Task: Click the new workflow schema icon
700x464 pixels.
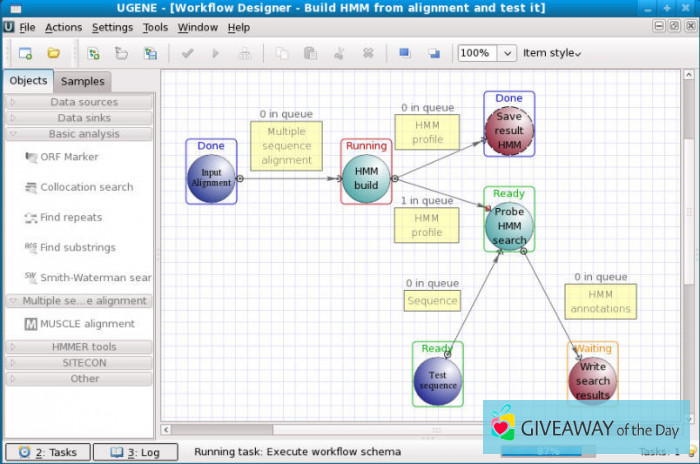Action: coord(25,53)
